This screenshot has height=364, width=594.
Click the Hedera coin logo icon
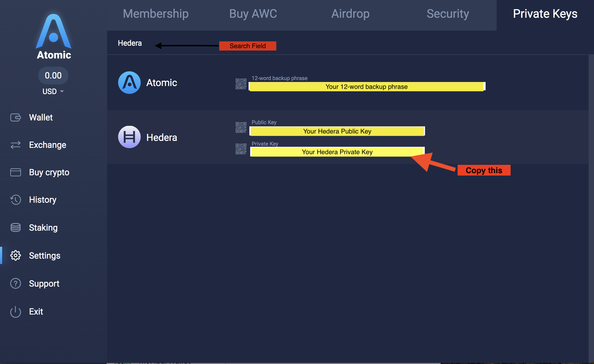[129, 137]
